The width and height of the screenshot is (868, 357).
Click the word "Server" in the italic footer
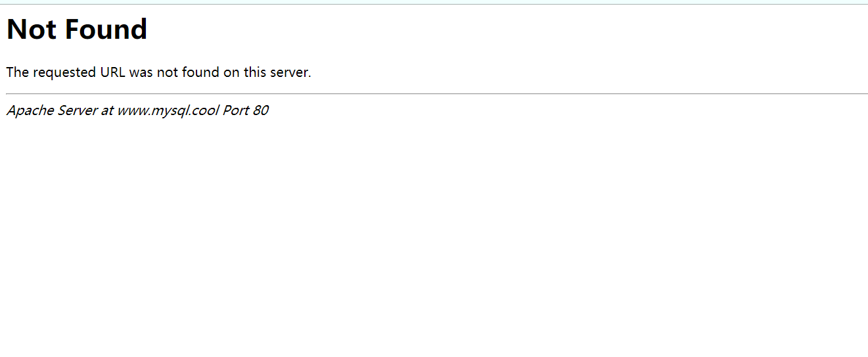point(77,110)
